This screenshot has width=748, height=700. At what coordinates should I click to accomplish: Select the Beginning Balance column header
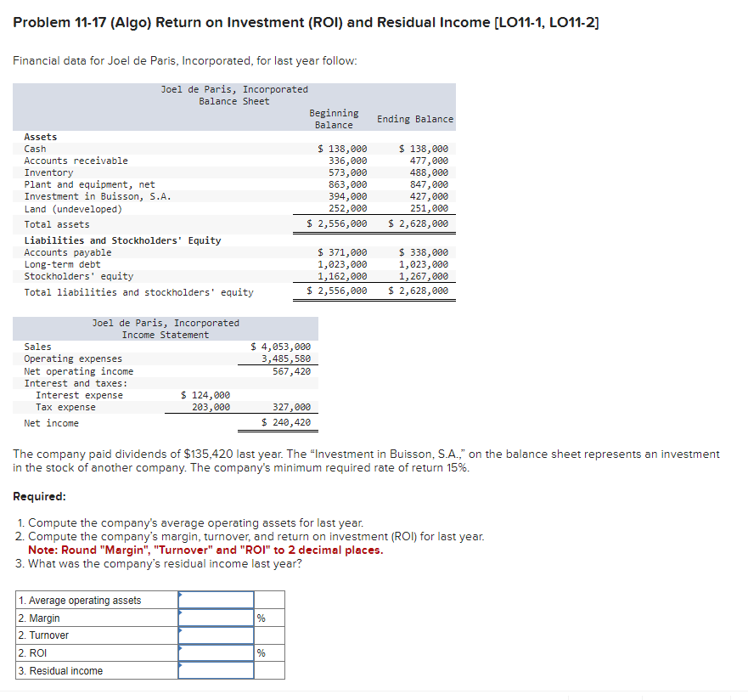(x=334, y=118)
